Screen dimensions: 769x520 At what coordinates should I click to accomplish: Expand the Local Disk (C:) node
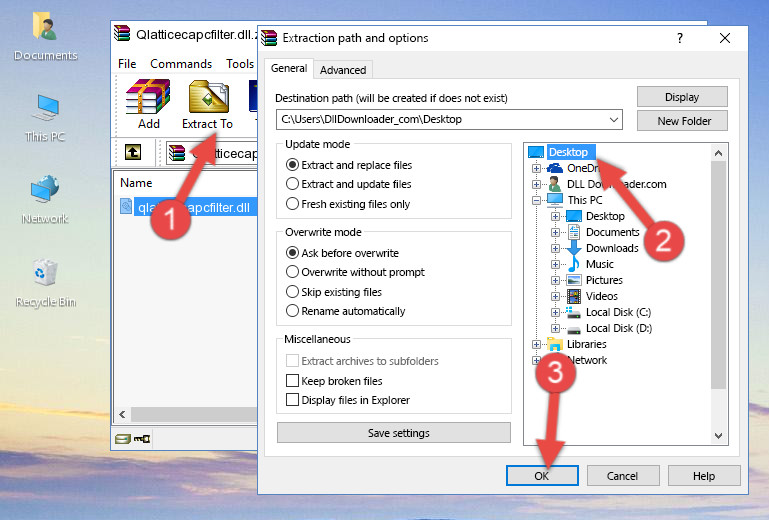point(555,312)
